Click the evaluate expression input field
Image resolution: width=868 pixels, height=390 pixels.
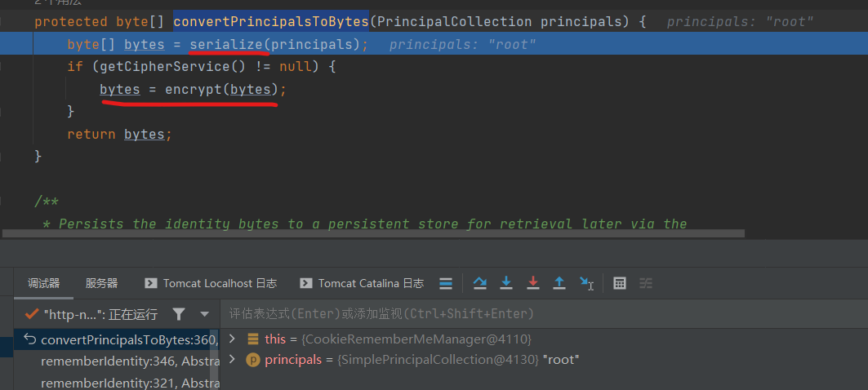click(539, 314)
